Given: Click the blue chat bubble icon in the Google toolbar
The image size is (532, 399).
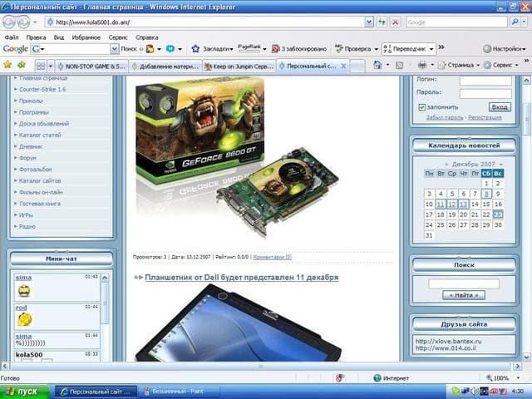Looking at the screenshot, I should 170,49.
